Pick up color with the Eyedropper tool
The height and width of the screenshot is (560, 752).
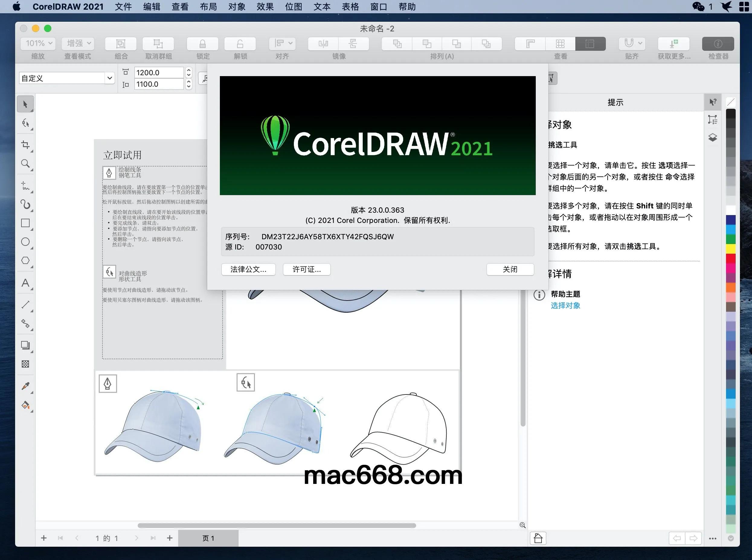click(x=25, y=386)
